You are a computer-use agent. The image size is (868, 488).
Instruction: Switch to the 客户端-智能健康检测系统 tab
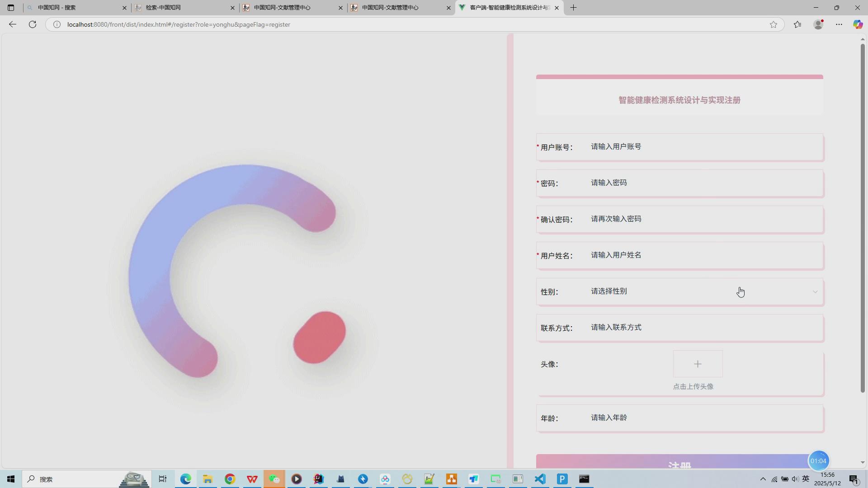coord(506,8)
